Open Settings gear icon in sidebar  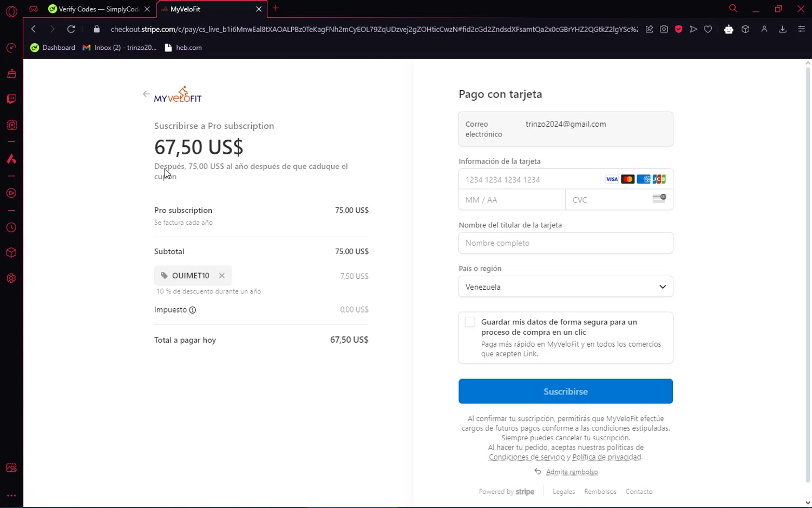[x=11, y=278]
